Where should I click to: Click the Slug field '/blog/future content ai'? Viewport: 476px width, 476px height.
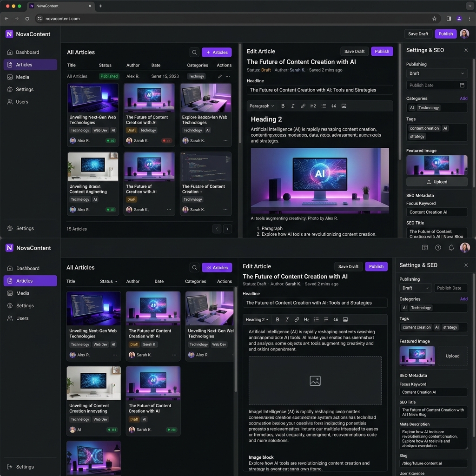[433, 463]
